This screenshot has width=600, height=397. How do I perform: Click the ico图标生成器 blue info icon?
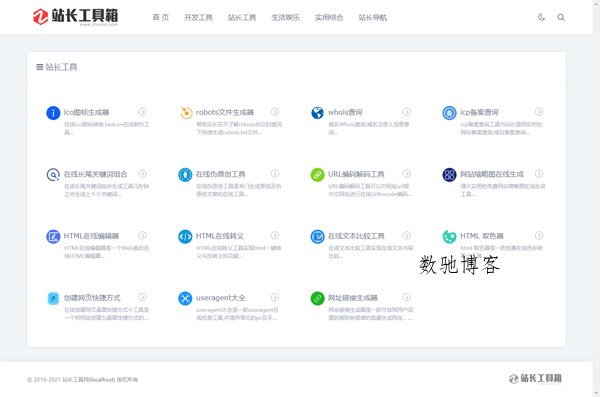[x=53, y=113]
